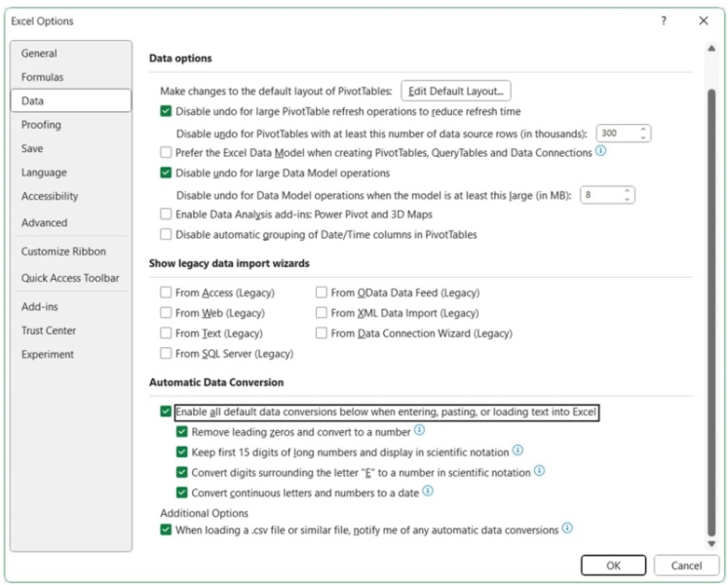
Task: Enable Prefer the Excel Data Model checkbox
Action: [166, 152]
